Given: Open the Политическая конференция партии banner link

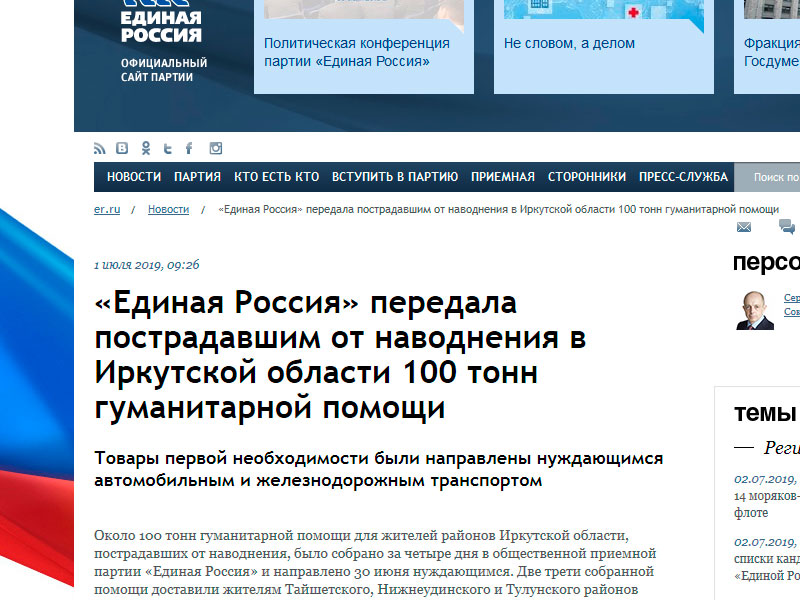Looking at the screenshot, I should pos(357,52).
